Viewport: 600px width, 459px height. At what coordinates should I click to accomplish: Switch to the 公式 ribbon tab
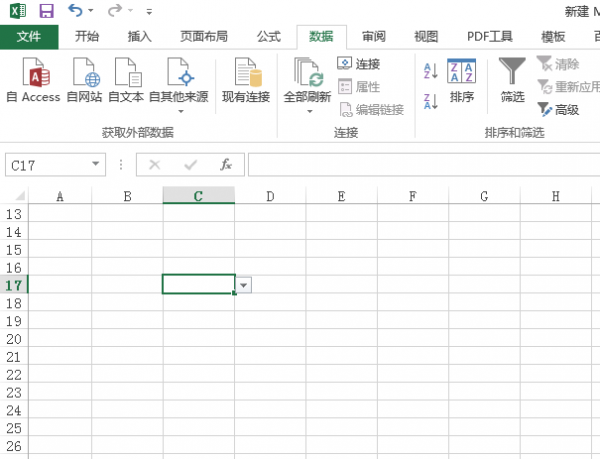pos(269,37)
